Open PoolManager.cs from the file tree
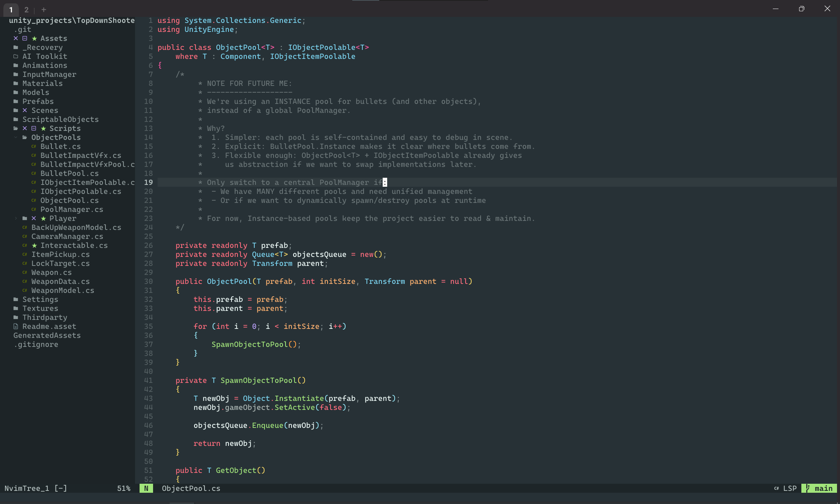Image resolution: width=840 pixels, height=504 pixels. (72, 210)
